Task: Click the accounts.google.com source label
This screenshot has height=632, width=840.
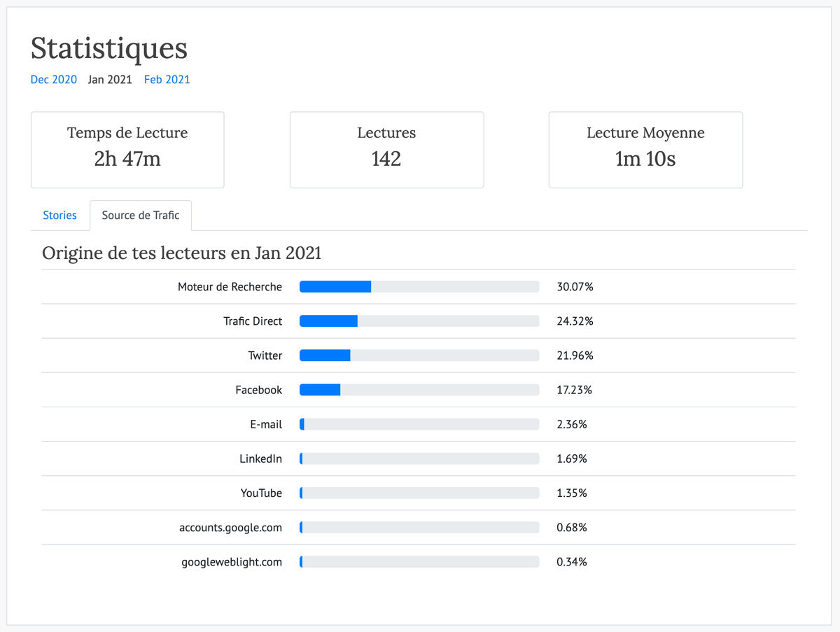Action: [x=230, y=528]
